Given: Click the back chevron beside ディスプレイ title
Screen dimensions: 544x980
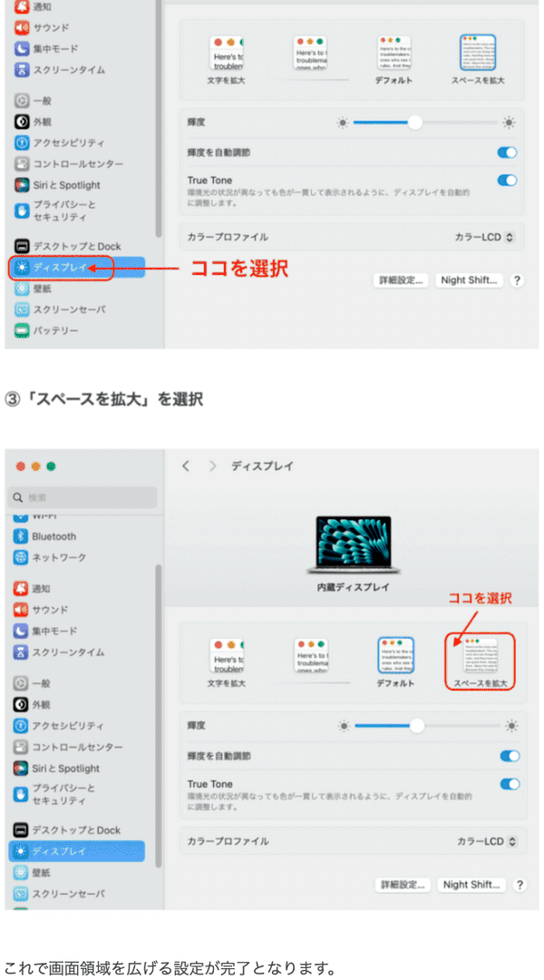Looking at the screenshot, I should pos(186,465).
